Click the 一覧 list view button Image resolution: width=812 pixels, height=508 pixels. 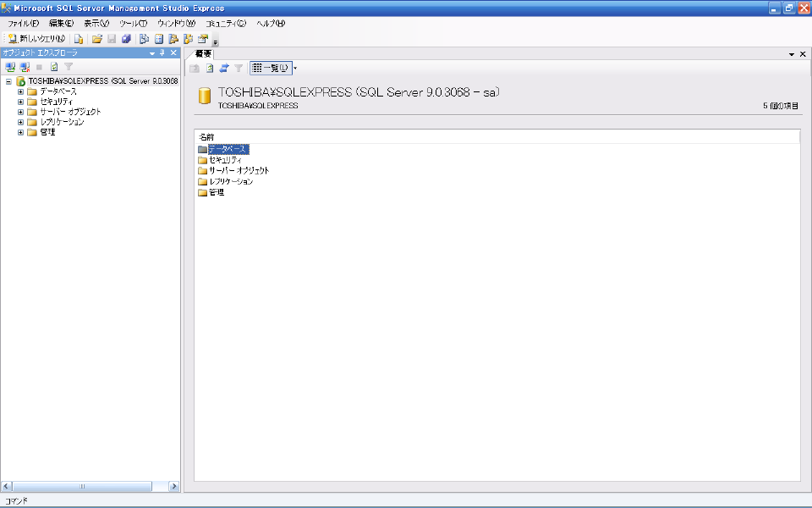[271, 68]
